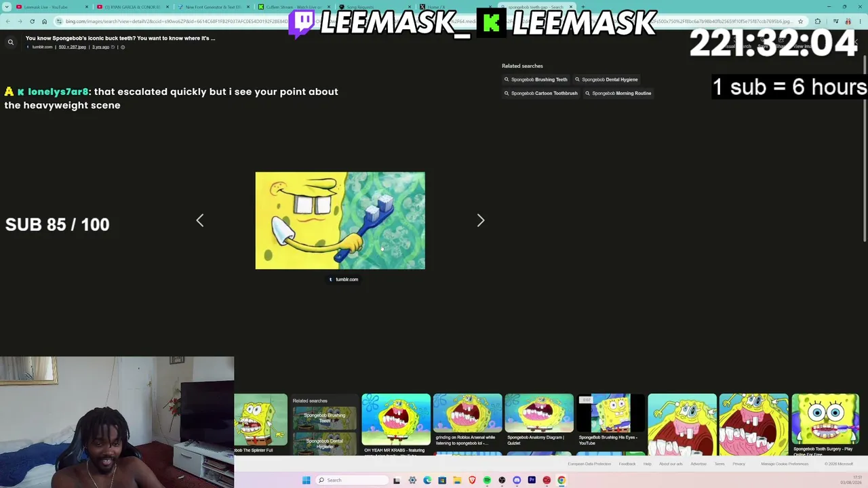Click in the browser address bar

coord(427,21)
